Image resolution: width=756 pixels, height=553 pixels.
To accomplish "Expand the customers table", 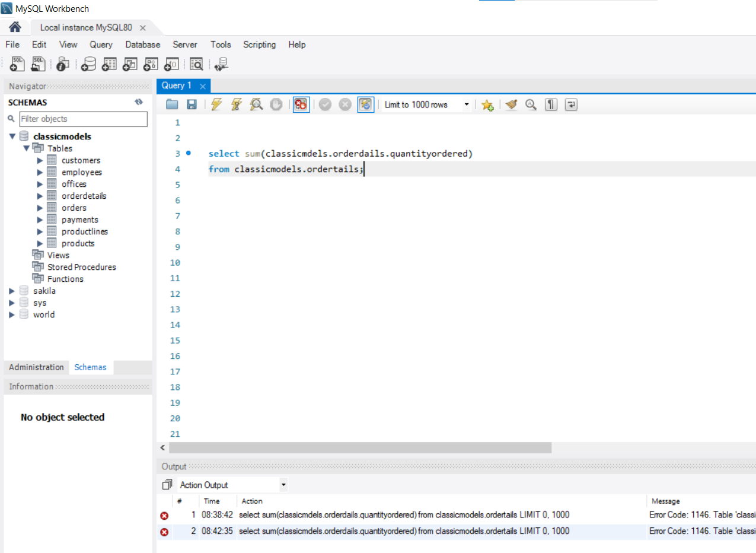I will pyautogui.click(x=40, y=160).
